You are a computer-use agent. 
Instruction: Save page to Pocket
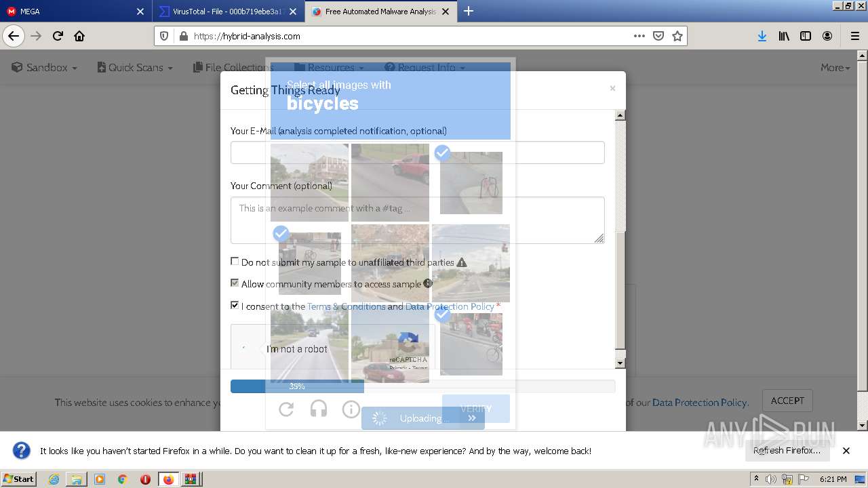pyautogui.click(x=658, y=36)
